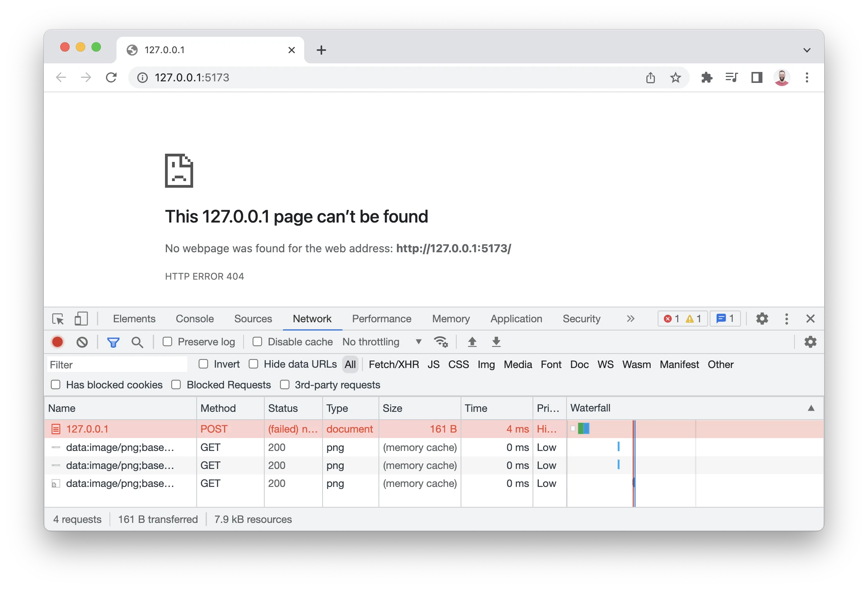Screen dimensions: 868x589
Task: Click the Export HAR download arrow
Action: click(x=496, y=342)
